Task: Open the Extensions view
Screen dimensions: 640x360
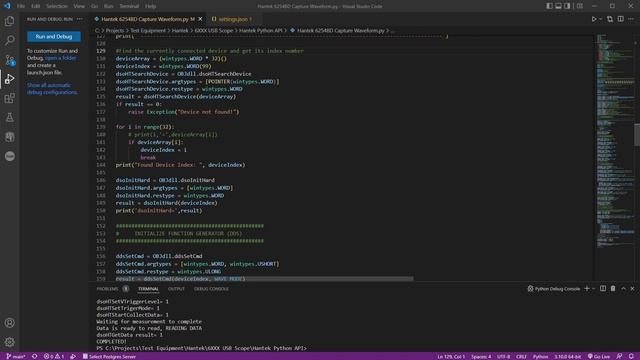Action: 9,98
